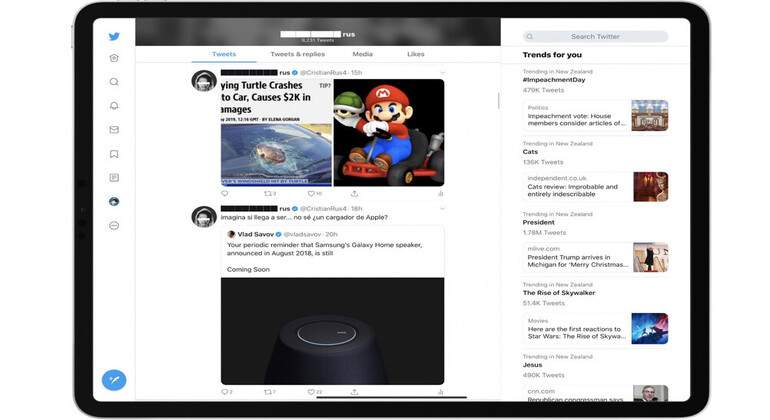The height and width of the screenshot is (420, 770).
Task: Compose a new tweet with the blue button
Action: pos(114,380)
